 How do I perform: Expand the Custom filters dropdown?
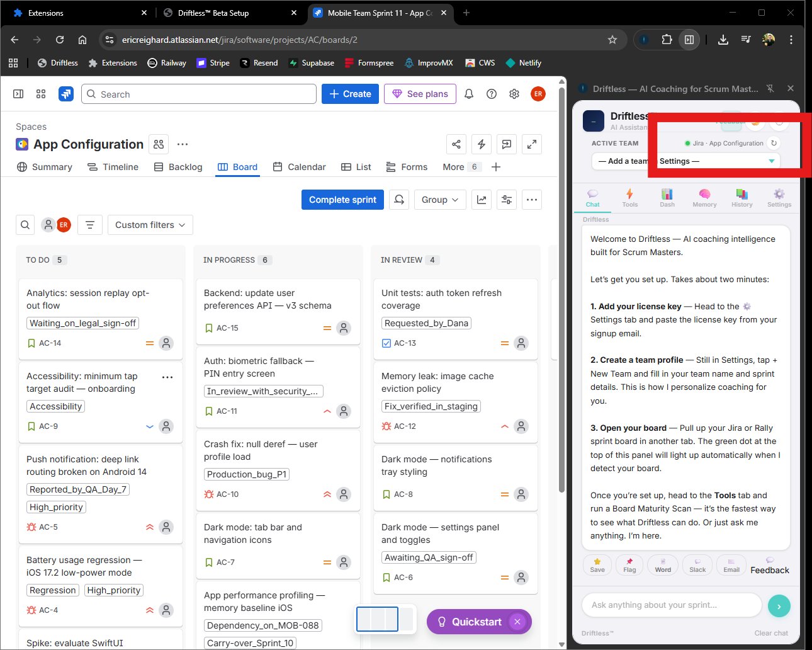click(150, 225)
